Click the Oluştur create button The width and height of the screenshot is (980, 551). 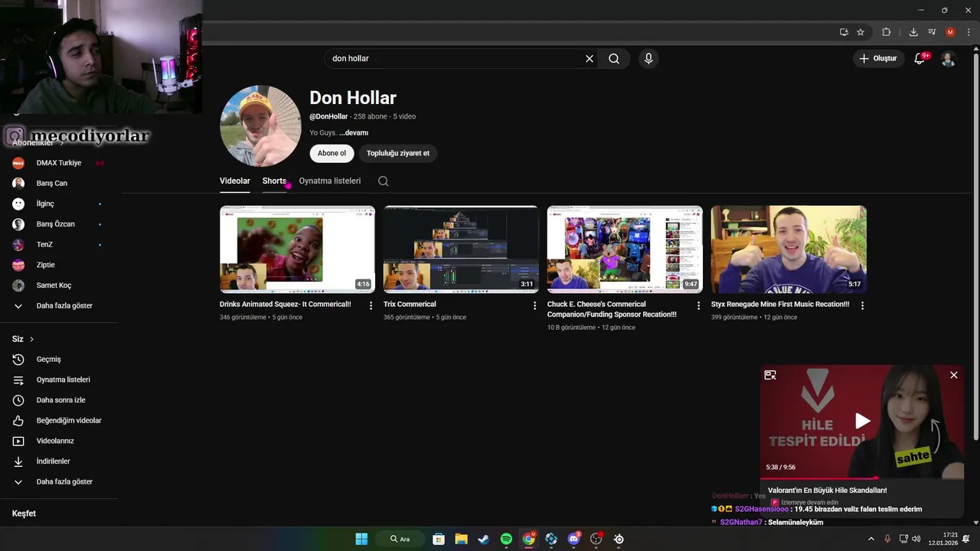[x=879, y=59]
